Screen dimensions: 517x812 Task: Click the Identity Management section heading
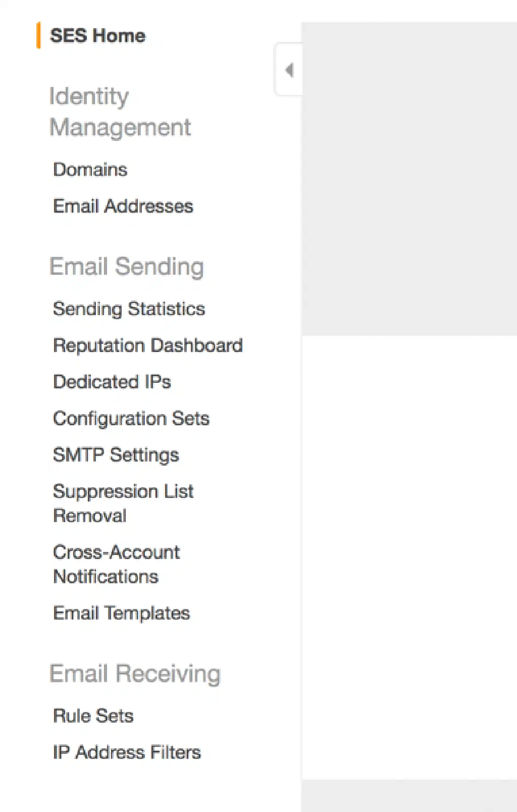[120, 112]
